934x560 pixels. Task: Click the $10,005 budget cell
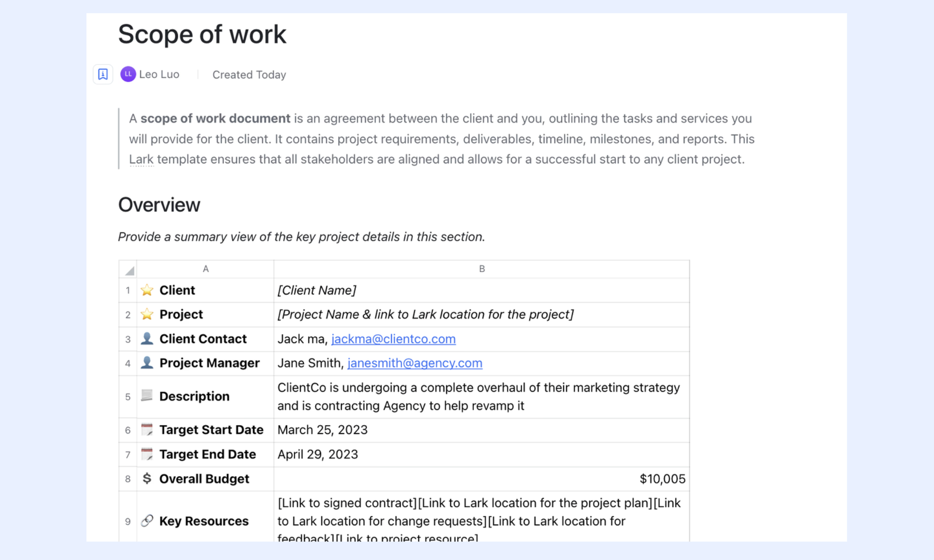[x=482, y=479]
